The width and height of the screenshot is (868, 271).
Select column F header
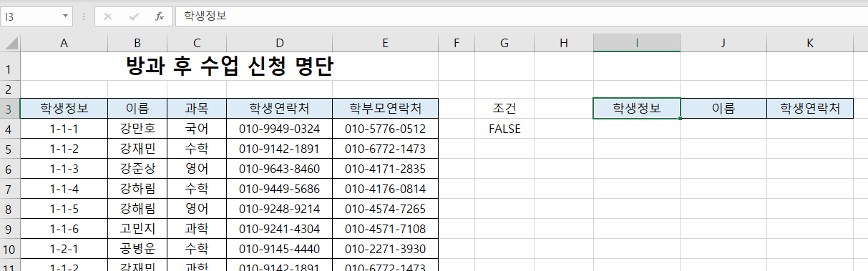tap(457, 44)
